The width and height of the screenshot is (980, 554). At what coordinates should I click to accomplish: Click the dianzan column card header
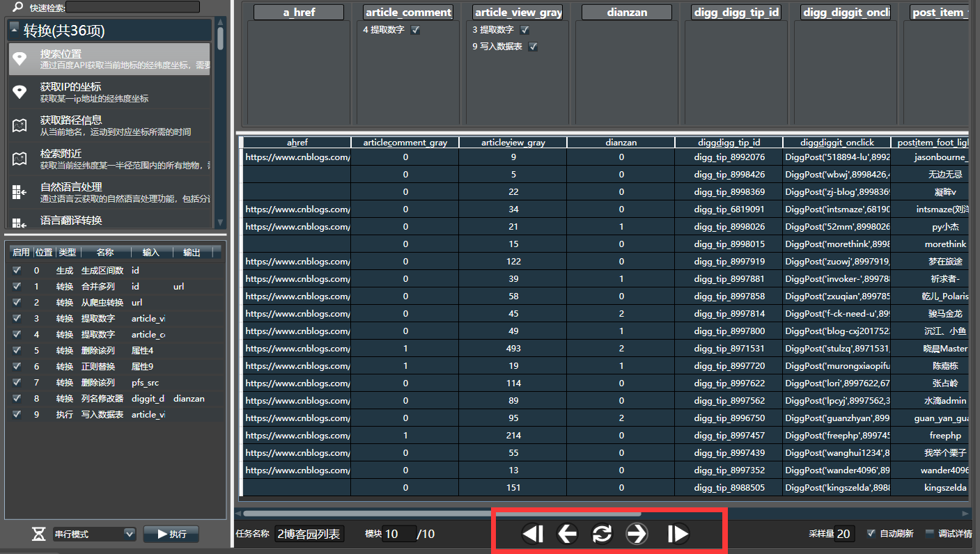pyautogui.click(x=627, y=13)
